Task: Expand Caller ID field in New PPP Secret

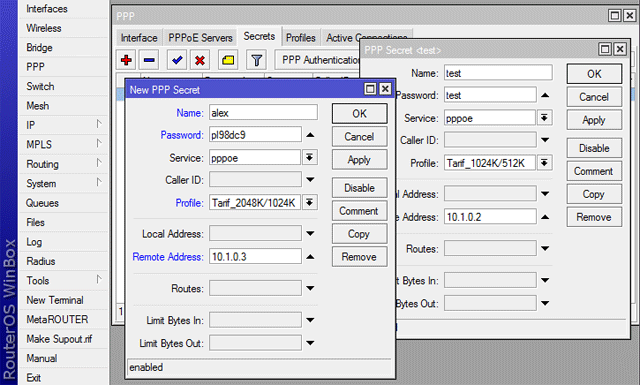Action: tap(310, 180)
